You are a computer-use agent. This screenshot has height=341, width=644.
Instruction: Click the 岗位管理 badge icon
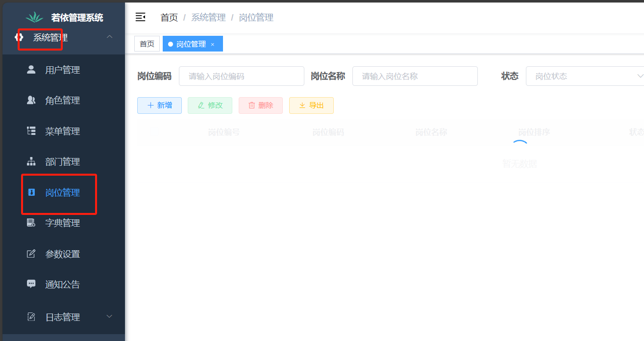pos(31,192)
